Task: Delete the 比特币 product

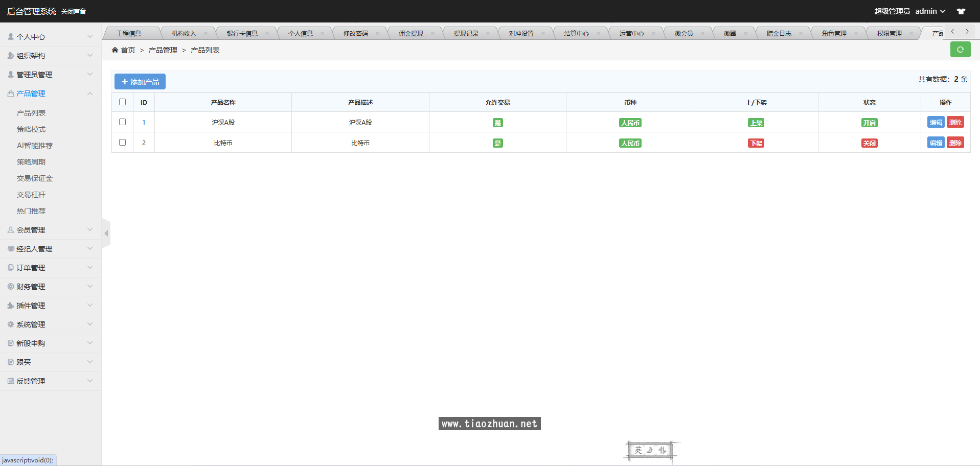Action: coord(955,143)
